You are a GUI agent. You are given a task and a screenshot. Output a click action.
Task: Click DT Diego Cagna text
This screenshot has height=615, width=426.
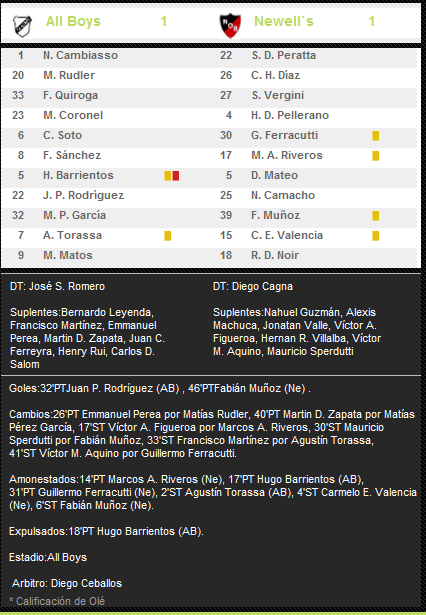pyautogui.click(x=253, y=286)
